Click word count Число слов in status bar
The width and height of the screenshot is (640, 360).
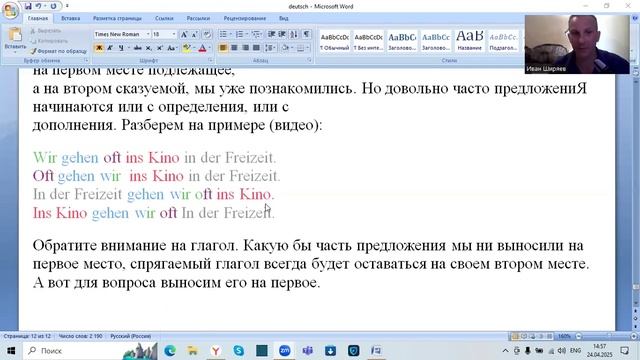pyautogui.click(x=80, y=336)
